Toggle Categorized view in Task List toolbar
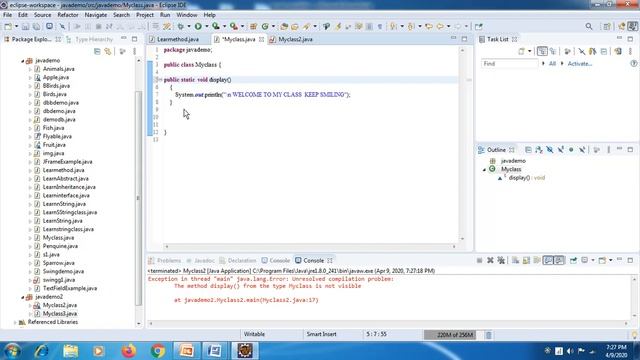Viewport: 640px width, 360px height. coord(542,51)
